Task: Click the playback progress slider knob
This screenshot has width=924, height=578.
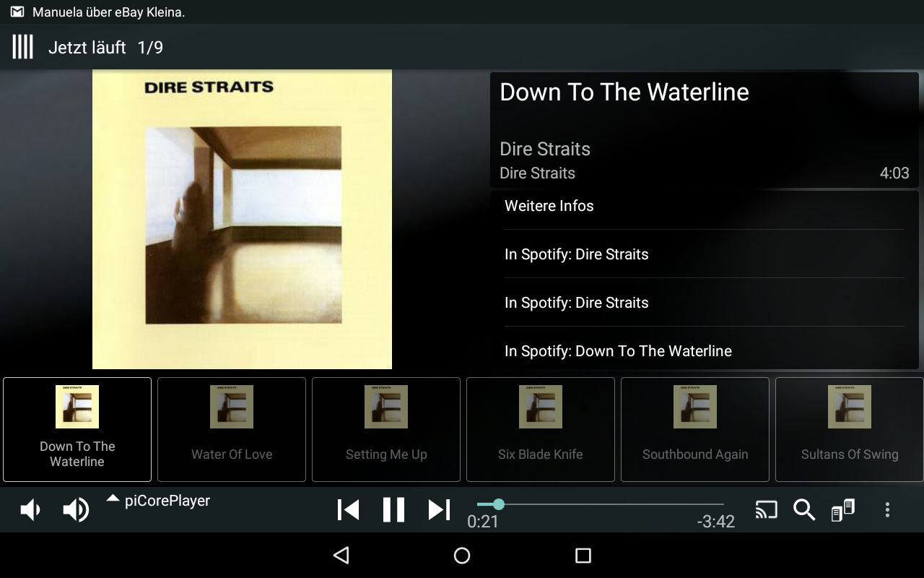Action: tap(498, 504)
